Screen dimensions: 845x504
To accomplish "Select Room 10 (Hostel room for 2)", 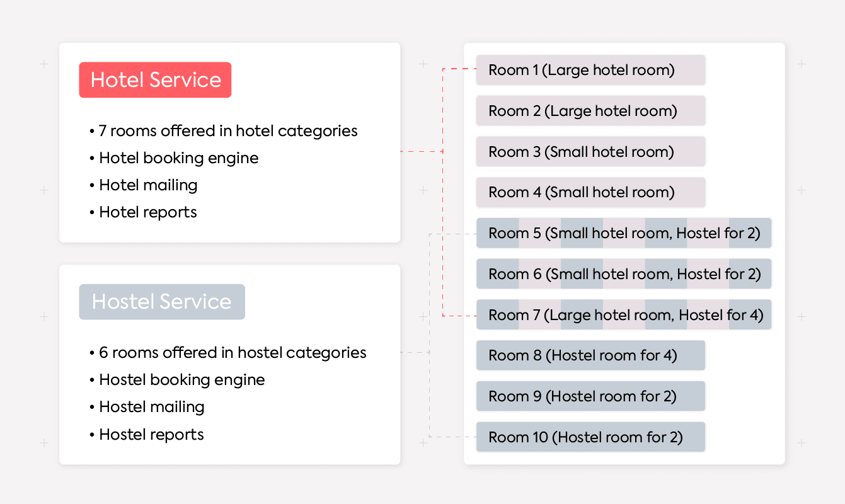I will point(590,437).
